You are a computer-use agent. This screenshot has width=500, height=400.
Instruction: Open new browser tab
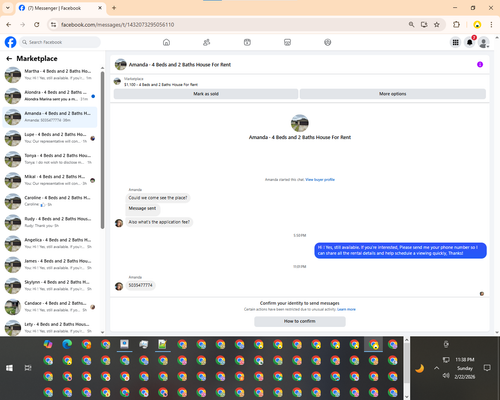click(114, 8)
